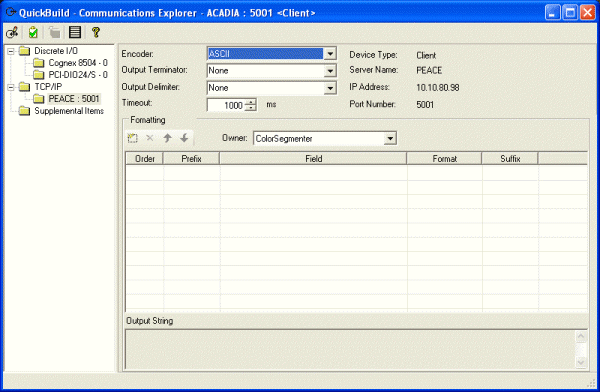Maximize the QuickBuild window
Screen dimensions: 600x392
click(570, 13)
